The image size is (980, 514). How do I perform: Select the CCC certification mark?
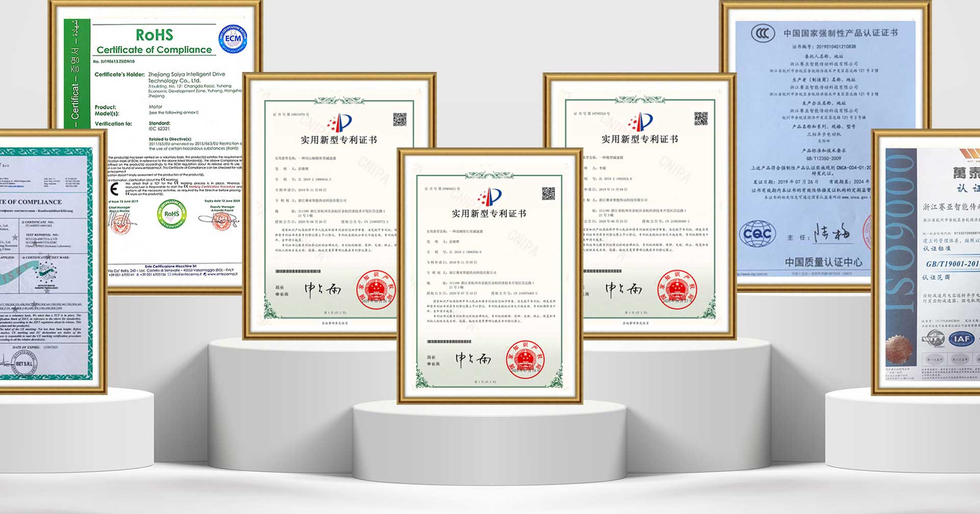763,32
